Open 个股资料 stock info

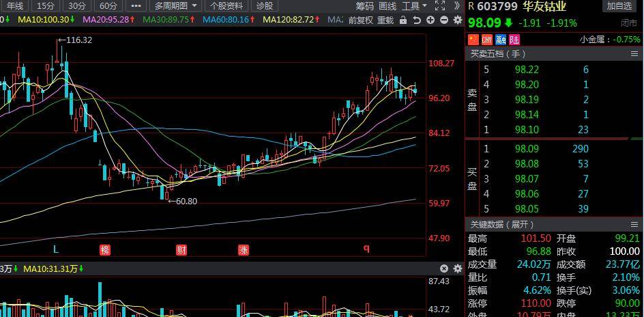(226, 5)
